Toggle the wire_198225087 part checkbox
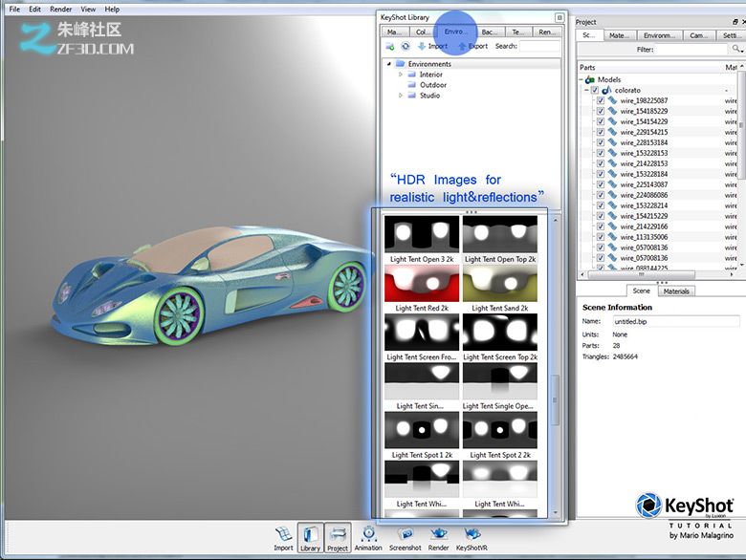 (x=600, y=100)
